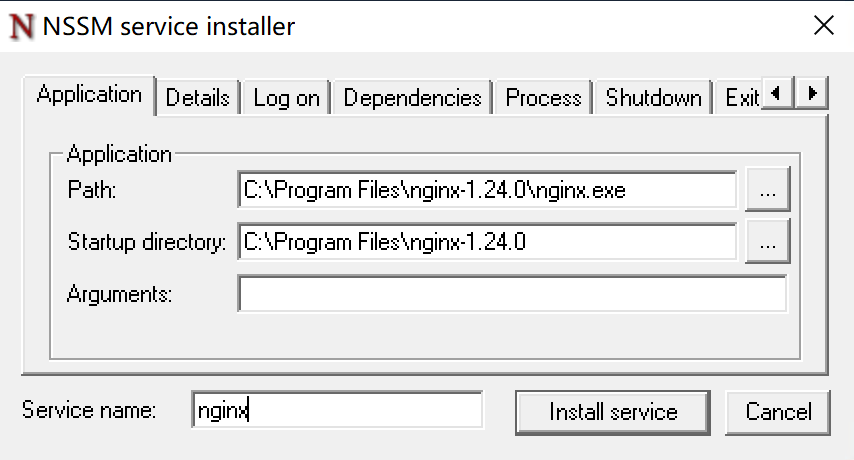This screenshot has height=460, width=854.
Task: Switch to the Details tab
Action: [197, 98]
